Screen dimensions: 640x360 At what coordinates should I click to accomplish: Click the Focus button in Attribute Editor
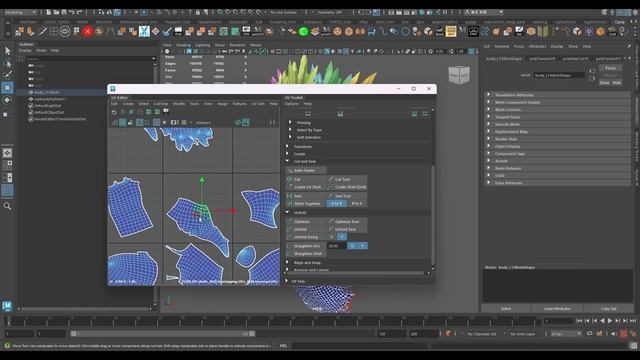point(610,68)
